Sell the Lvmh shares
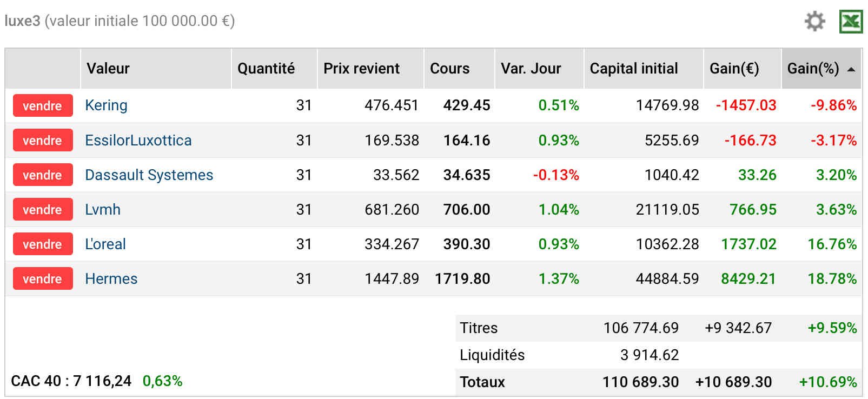This screenshot has height=399, width=868. pyautogui.click(x=43, y=209)
